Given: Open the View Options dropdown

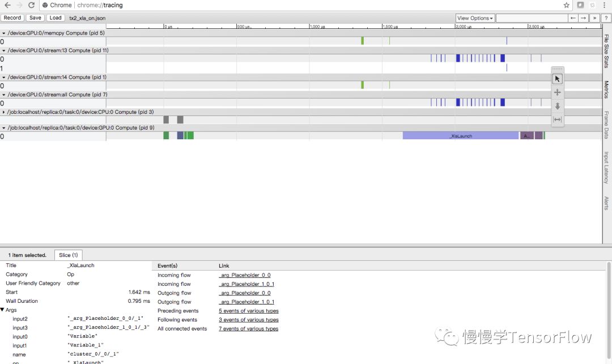Looking at the screenshot, I should (475, 18).
